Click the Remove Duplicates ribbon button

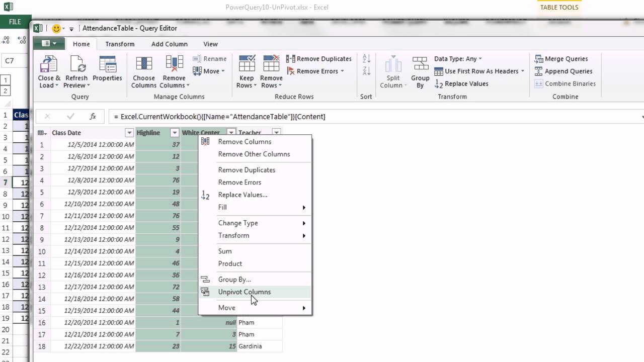pyautogui.click(x=319, y=59)
